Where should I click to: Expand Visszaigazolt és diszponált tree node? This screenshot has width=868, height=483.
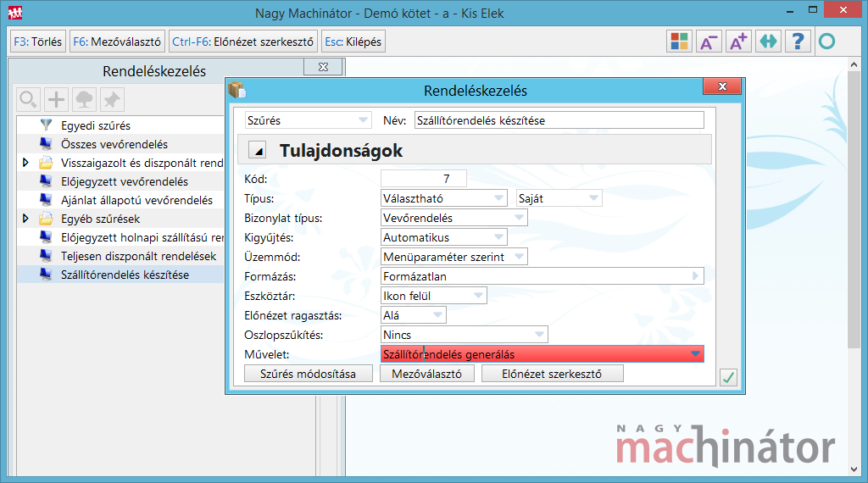pos(25,163)
